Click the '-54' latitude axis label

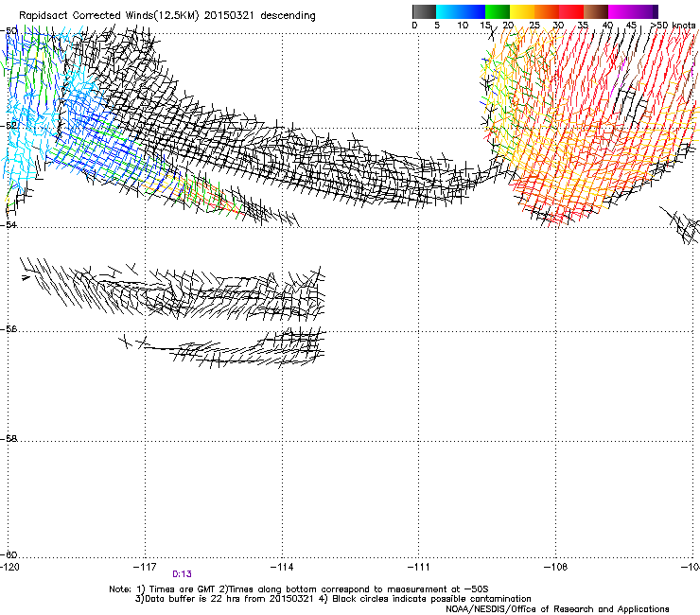(x=9, y=224)
